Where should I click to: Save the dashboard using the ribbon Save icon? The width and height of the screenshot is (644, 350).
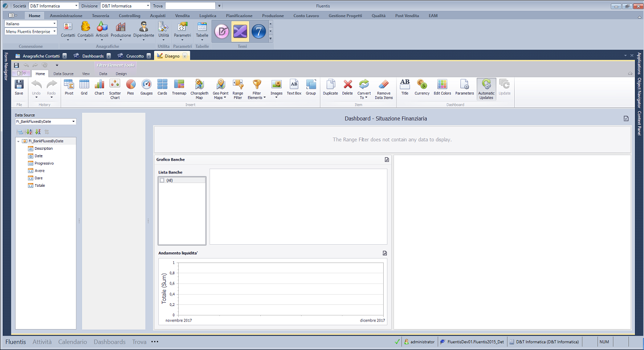point(19,87)
